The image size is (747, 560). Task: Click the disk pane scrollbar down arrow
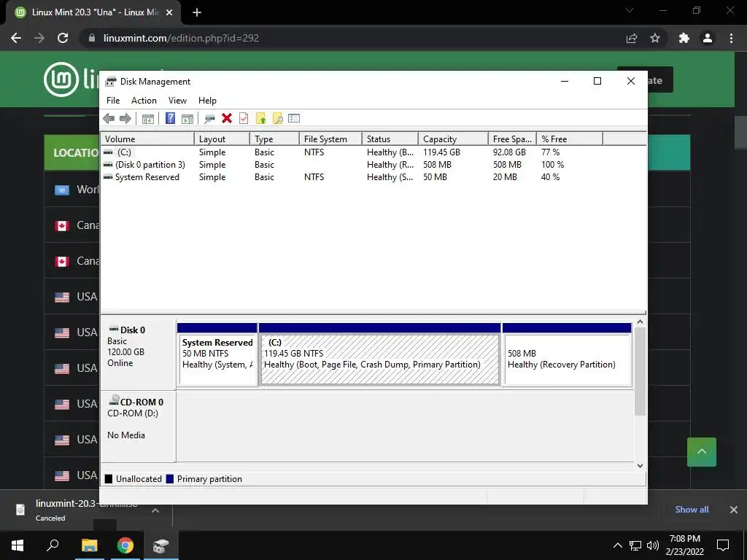tap(640, 466)
